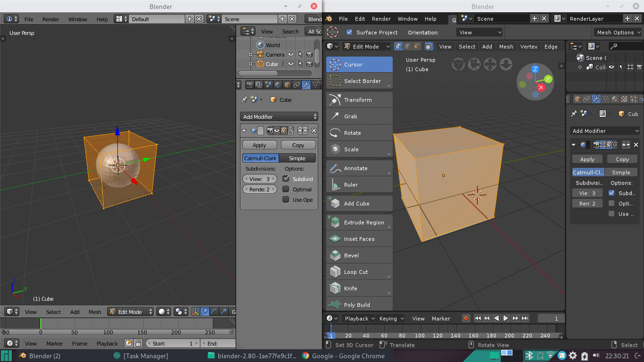Select the Bevel tool

359,255
